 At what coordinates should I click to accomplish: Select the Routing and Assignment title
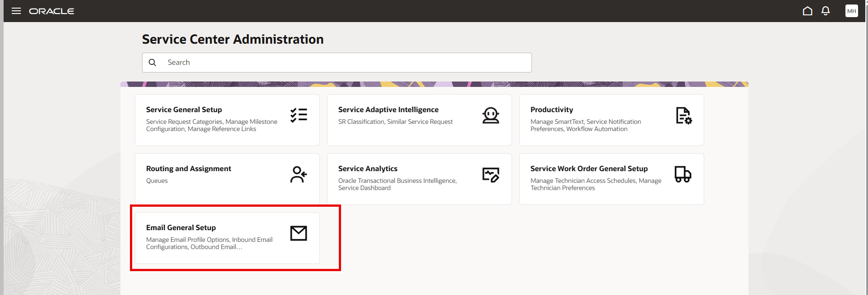pos(189,168)
